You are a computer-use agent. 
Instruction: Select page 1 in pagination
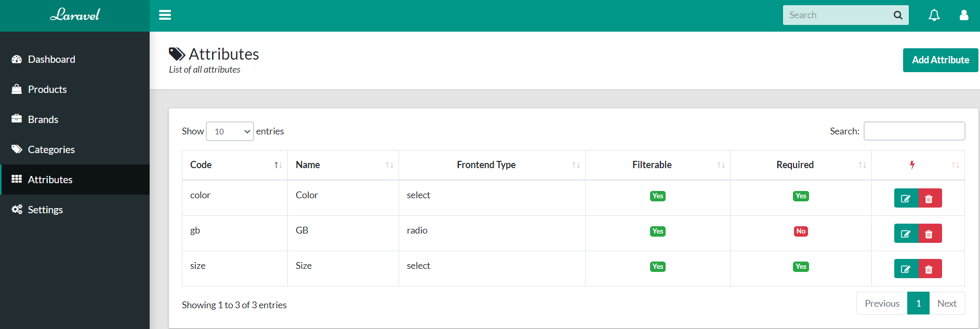(918, 304)
